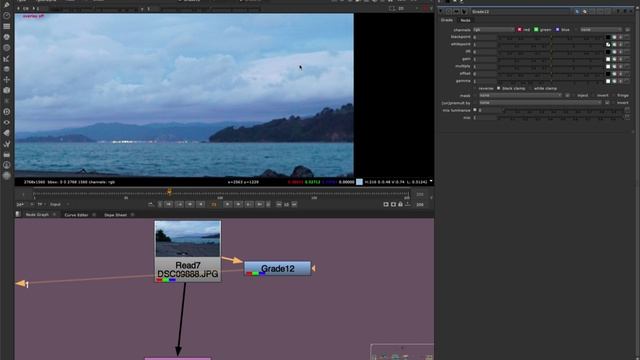Open the TF timeline dropdown
This screenshot has height=360, width=640.
point(41,204)
